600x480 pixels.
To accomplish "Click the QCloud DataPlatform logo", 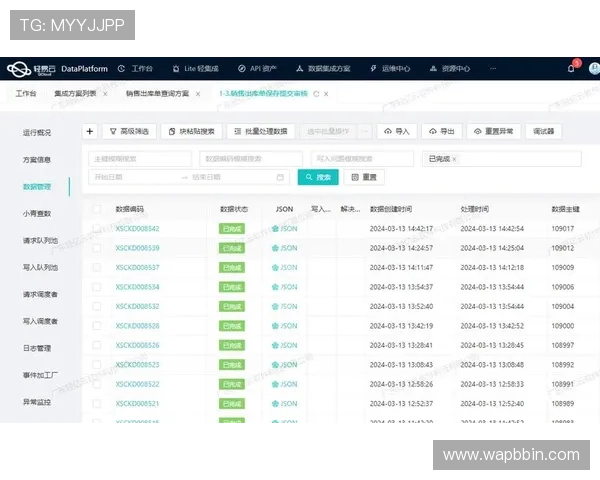I will click(57, 69).
